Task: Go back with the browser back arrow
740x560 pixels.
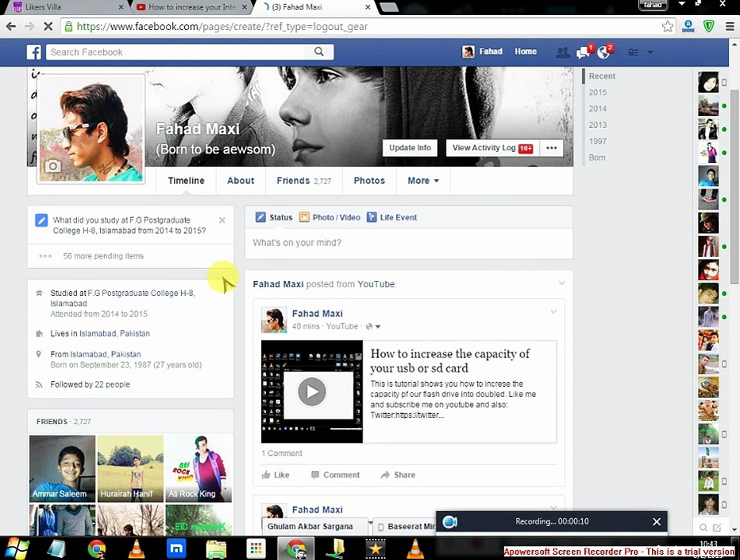Action: 11,26
